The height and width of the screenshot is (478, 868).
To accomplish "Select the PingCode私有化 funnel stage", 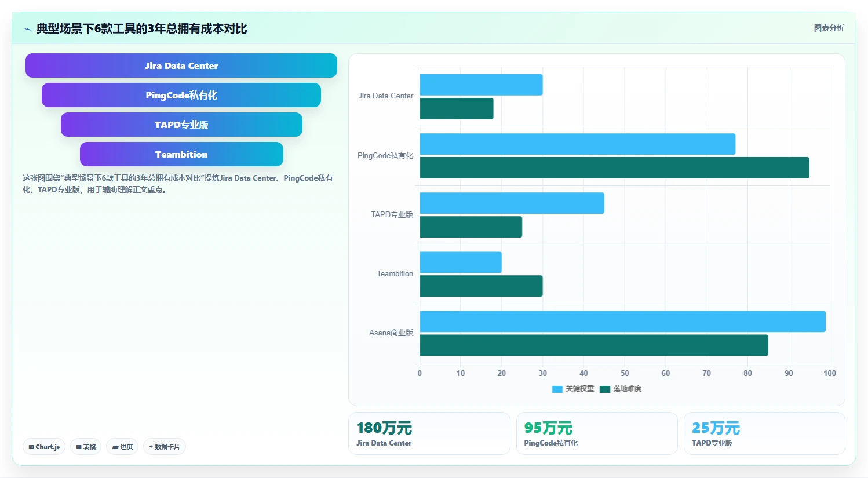I will point(181,95).
